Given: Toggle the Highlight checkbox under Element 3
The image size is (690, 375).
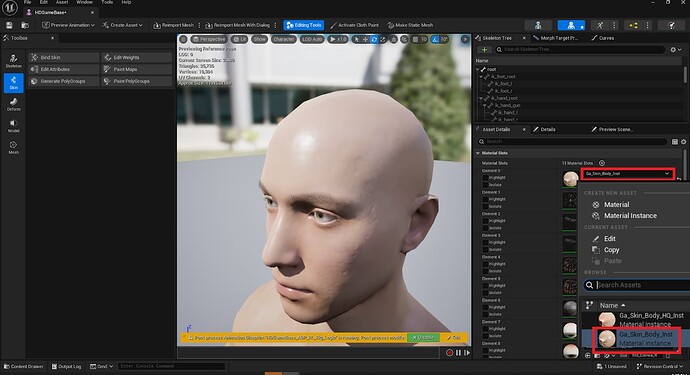Looking at the screenshot, I should pyautogui.click(x=485, y=243).
